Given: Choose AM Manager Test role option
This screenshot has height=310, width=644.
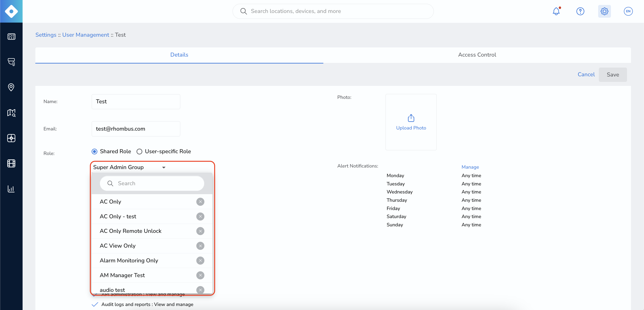Looking at the screenshot, I should coord(152,275).
